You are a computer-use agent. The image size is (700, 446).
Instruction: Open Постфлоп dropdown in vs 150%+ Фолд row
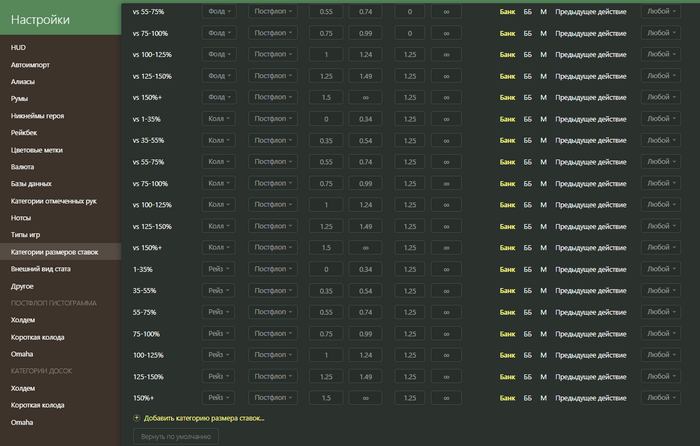(x=273, y=97)
